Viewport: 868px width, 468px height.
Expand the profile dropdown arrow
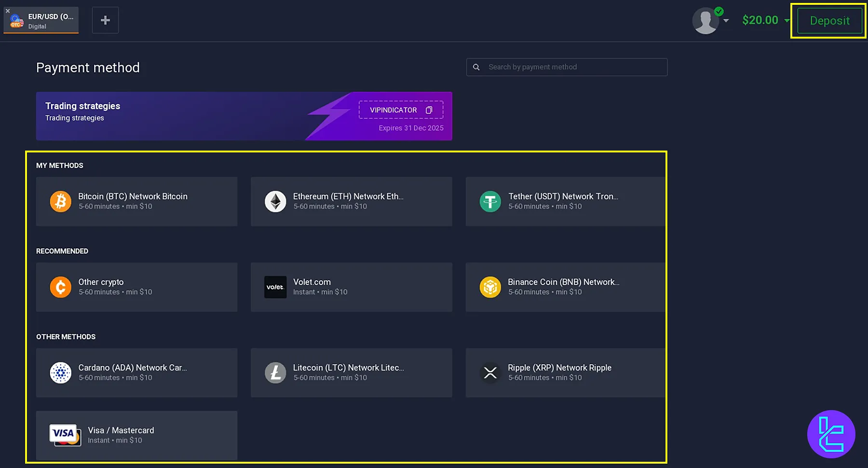(x=726, y=21)
